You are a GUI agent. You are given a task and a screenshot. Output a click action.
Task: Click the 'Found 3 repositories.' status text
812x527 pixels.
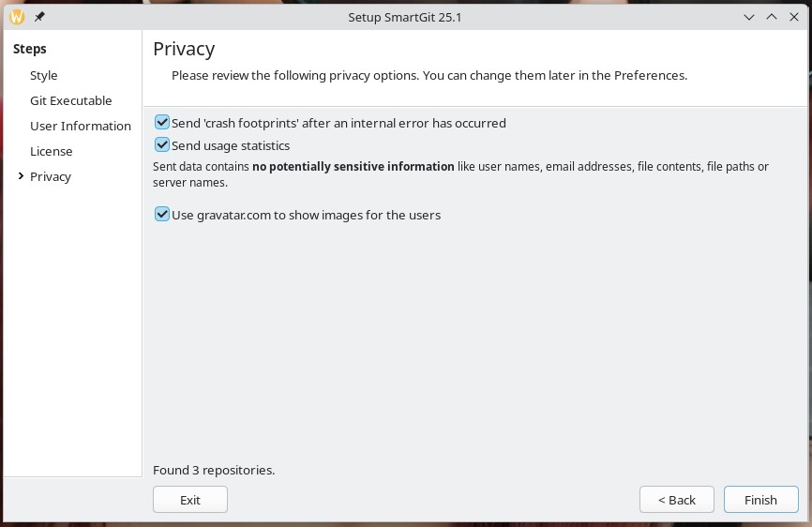coord(214,470)
